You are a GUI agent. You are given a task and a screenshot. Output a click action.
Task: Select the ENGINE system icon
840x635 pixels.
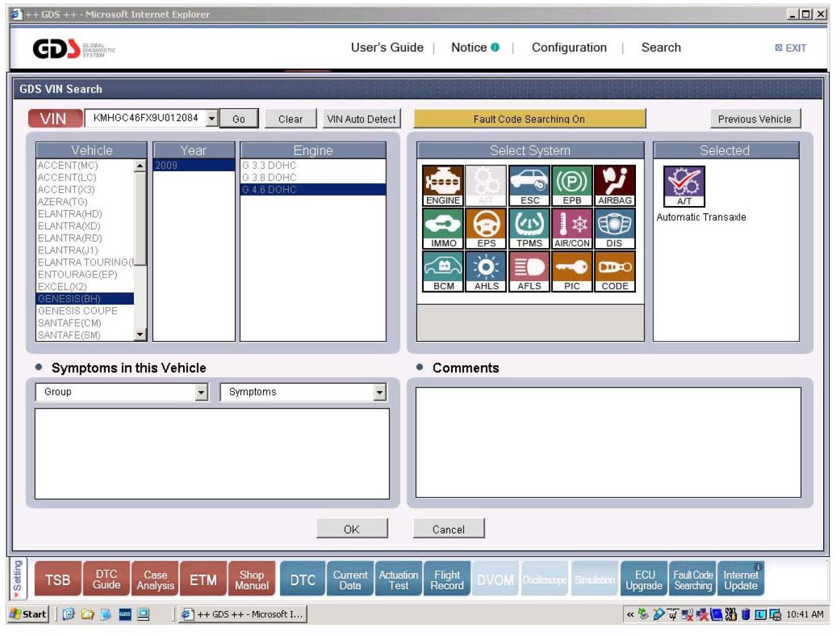[x=443, y=185]
